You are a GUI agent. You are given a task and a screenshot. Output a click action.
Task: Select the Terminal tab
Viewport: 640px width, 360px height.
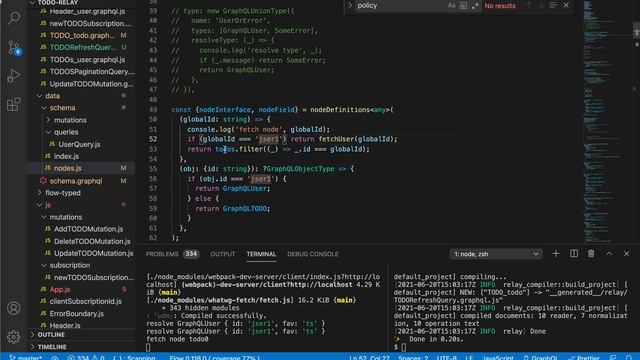[x=261, y=254]
